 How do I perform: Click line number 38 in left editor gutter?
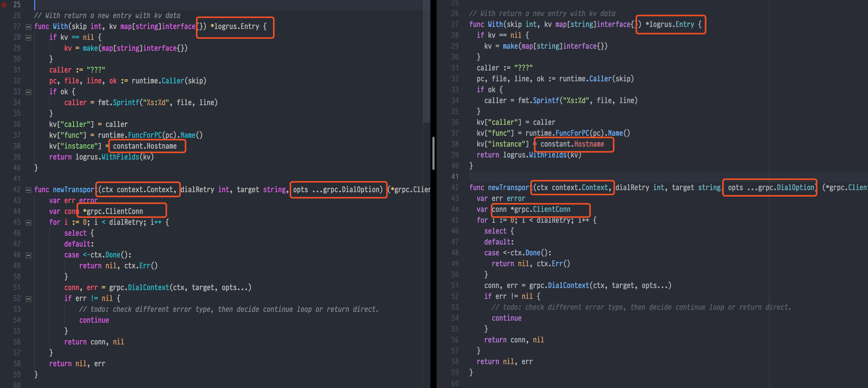coord(17,146)
